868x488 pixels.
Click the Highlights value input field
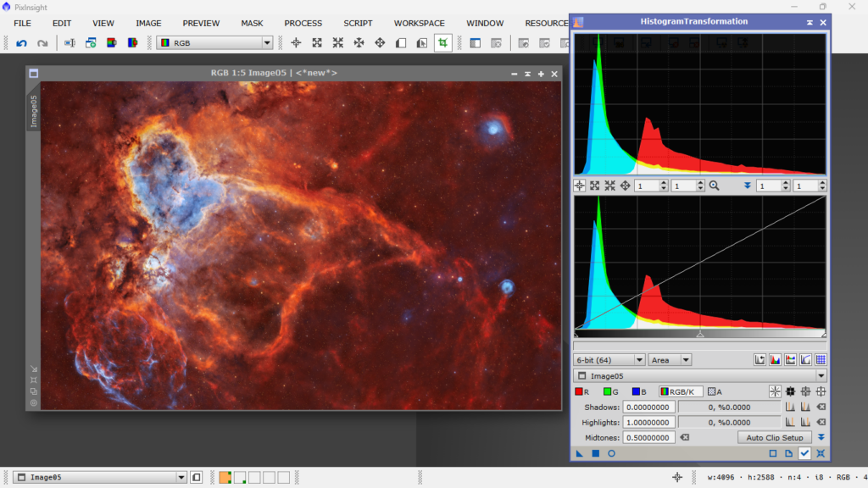coord(648,422)
